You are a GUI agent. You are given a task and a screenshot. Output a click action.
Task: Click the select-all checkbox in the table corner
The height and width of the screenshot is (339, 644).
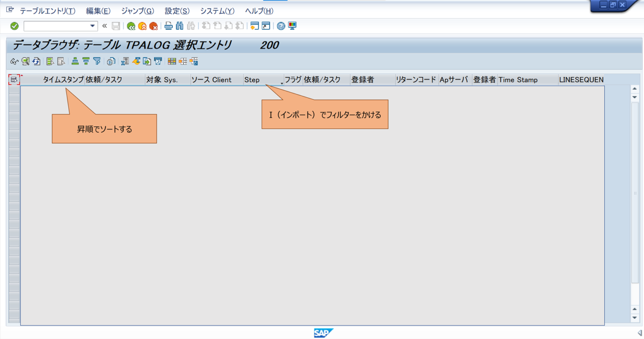pos(13,79)
